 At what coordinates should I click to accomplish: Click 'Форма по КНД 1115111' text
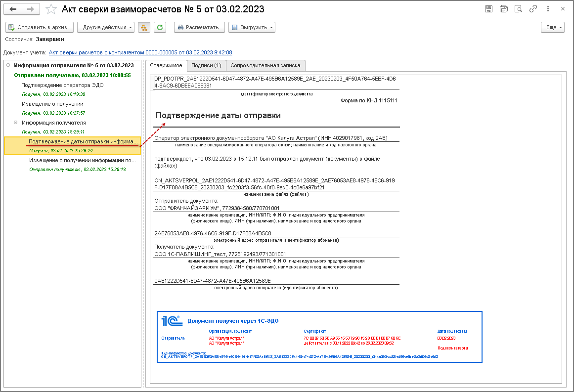tap(369, 101)
